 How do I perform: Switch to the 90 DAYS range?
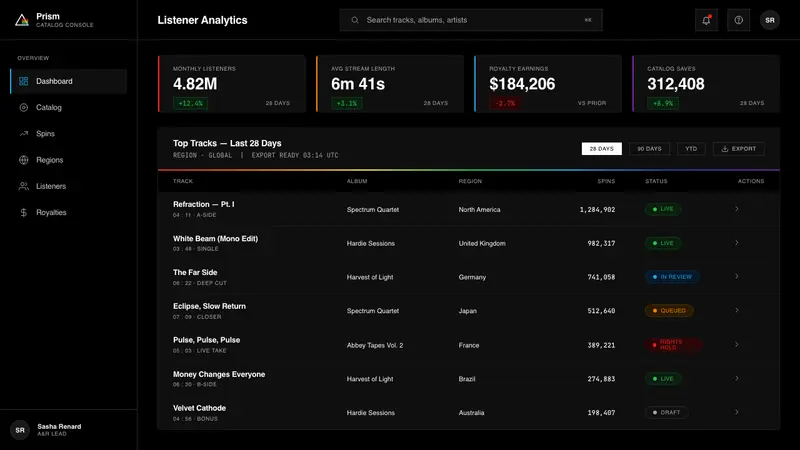pyautogui.click(x=649, y=148)
